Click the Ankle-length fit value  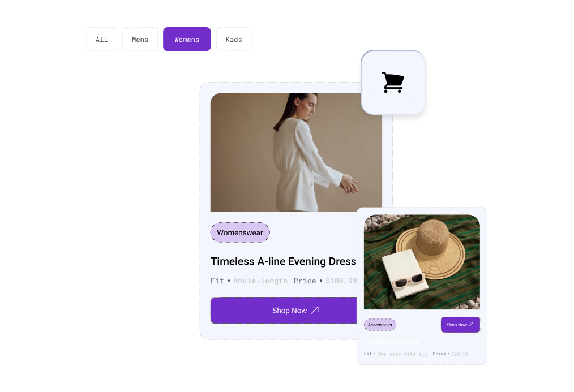pyautogui.click(x=260, y=281)
